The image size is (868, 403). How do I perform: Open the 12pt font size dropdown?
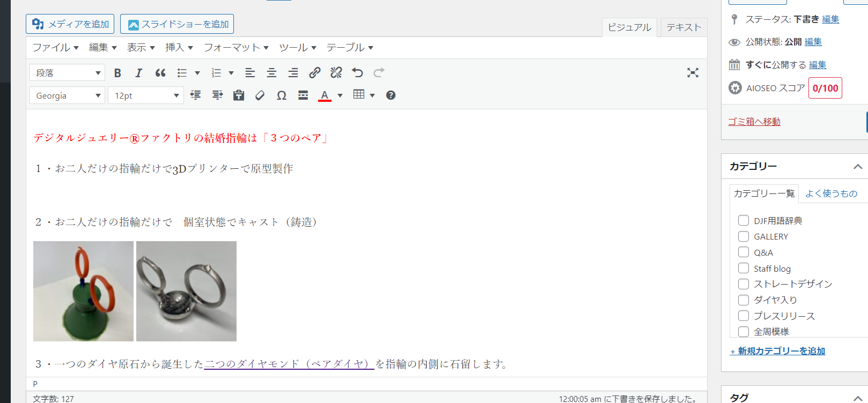click(146, 95)
